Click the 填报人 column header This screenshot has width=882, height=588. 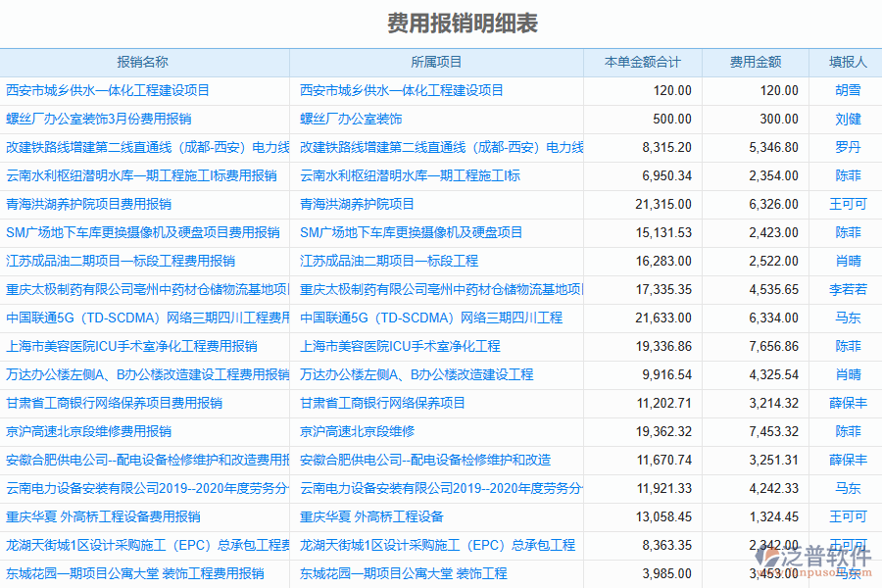tap(848, 63)
